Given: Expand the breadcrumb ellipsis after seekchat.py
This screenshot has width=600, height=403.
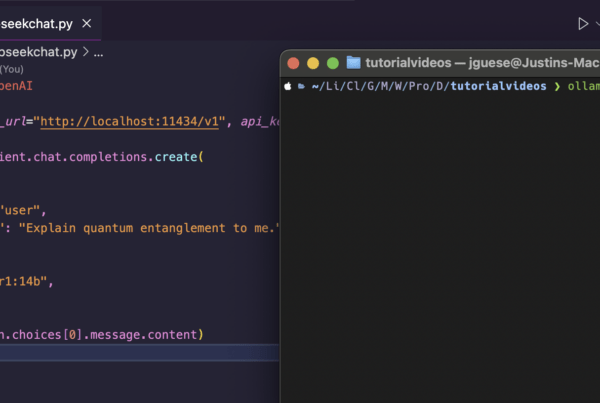Looking at the screenshot, I should click(x=98, y=52).
